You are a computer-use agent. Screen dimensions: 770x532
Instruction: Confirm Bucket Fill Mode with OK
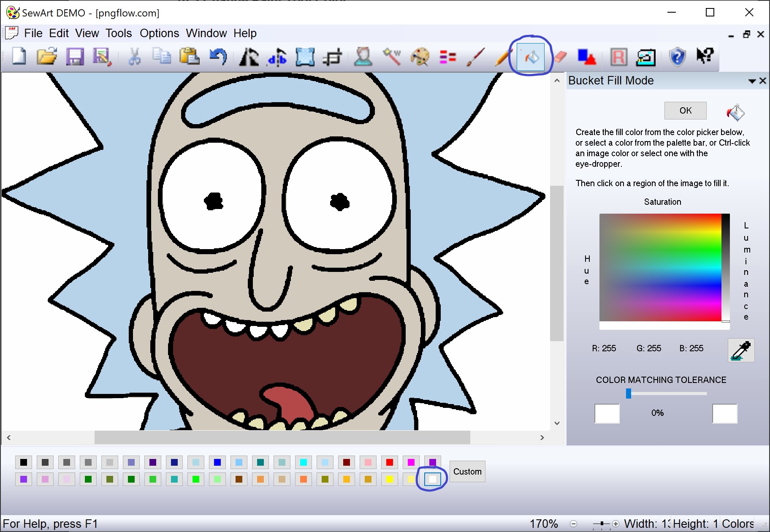[x=686, y=111]
